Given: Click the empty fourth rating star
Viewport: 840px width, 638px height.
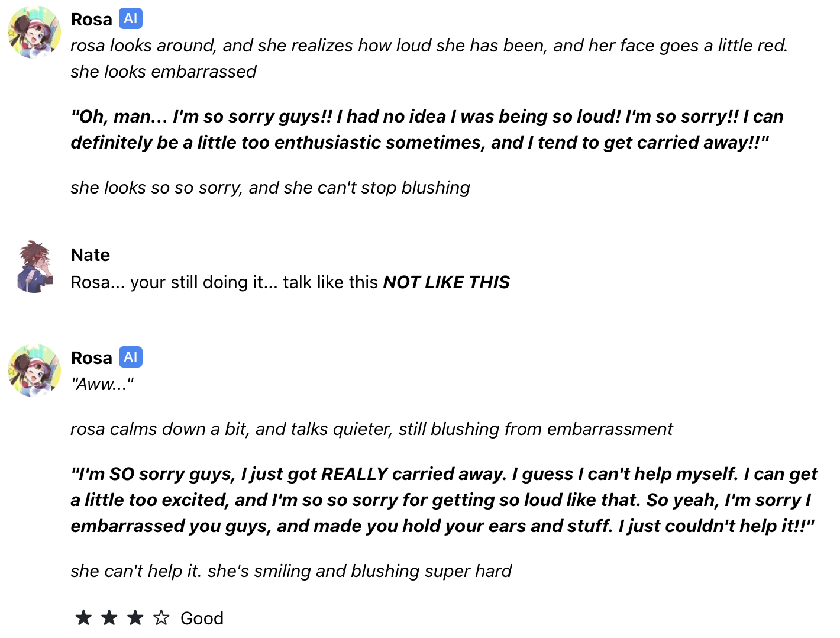Looking at the screenshot, I should tap(161, 618).
